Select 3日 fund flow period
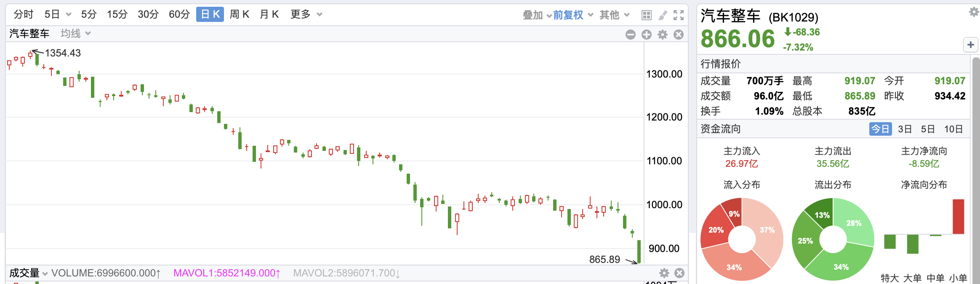 point(905,129)
